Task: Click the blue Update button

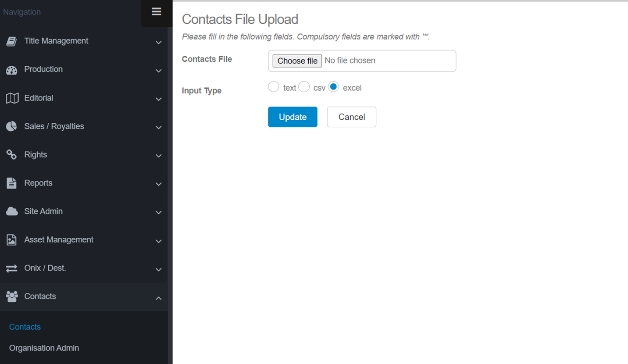Action: [x=293, y=117]
